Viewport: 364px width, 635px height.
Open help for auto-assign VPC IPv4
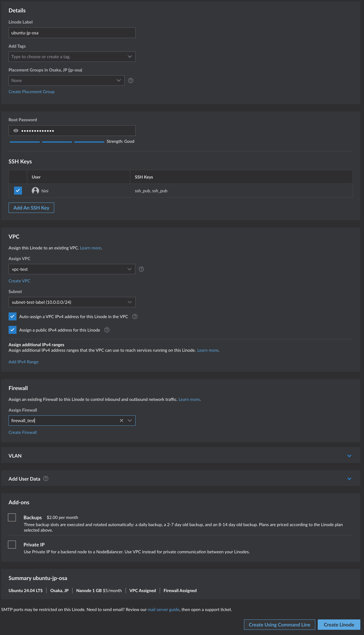coord(135,316)
